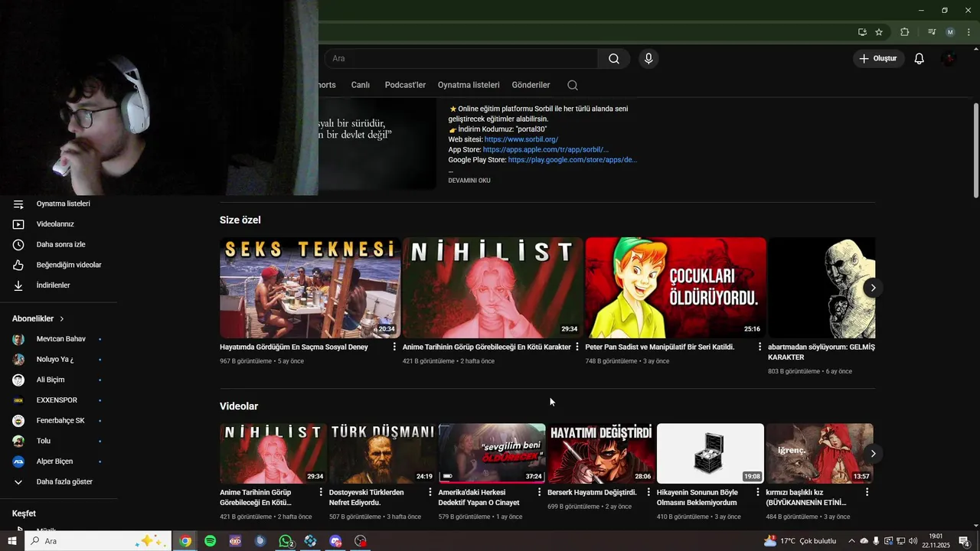The width and height of the screenshot is (980, 551).
Task: Open more options for Sosyal Deney video
Action: (x=394, y=347)
